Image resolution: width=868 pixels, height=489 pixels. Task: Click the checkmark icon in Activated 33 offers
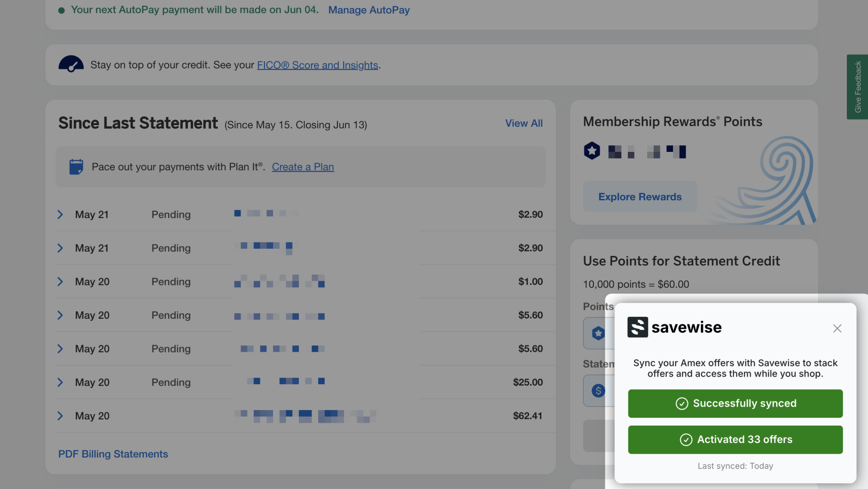[x=686, y=440]
